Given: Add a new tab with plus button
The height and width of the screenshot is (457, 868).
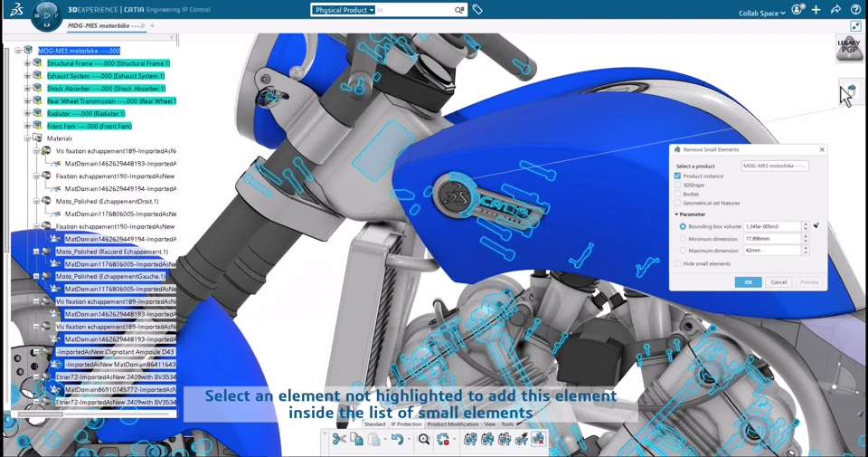Looking at the screenshot, I should pos(152,25).
